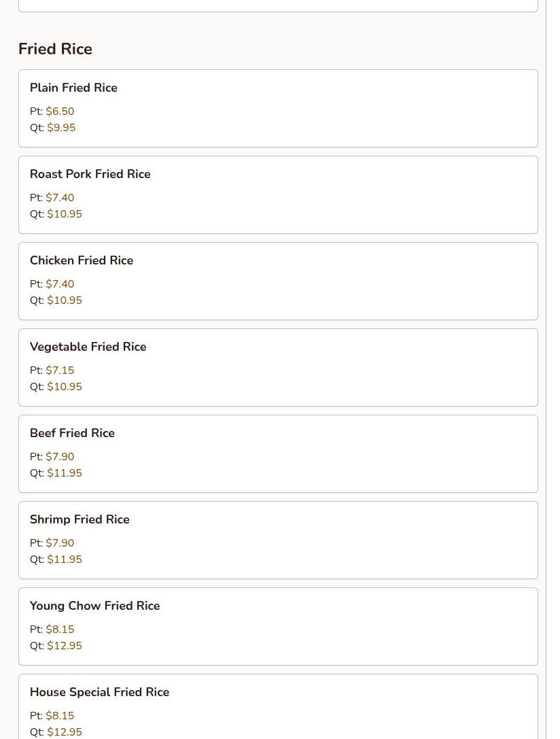Viewport: 560px width, 739px height.
Task: Click the House Special Fried Rice pint price
Action: [60, 716]
